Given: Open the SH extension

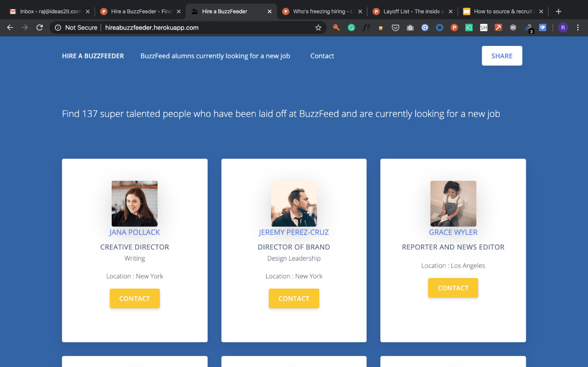Looking at the screenshot, I should tap(483, 28).
